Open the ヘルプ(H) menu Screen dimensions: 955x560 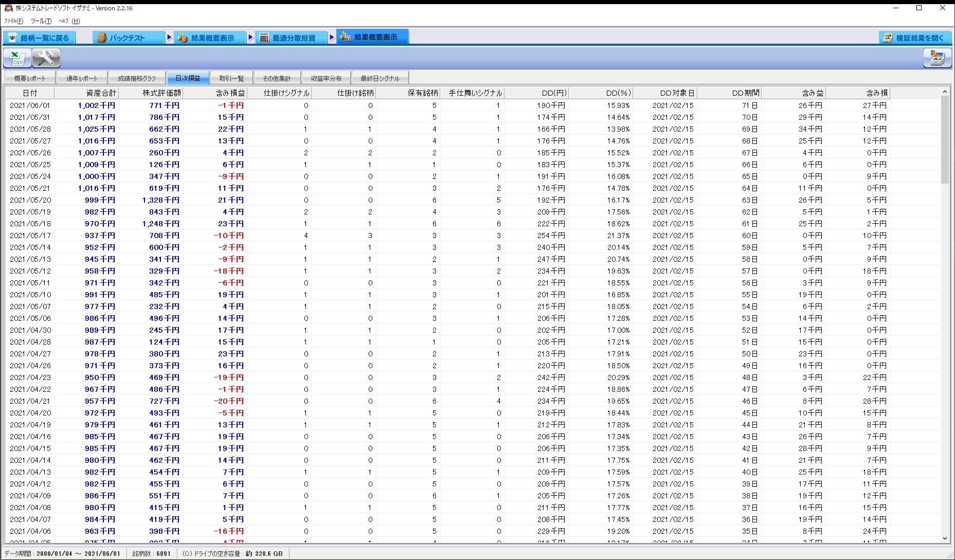[69, 21]
